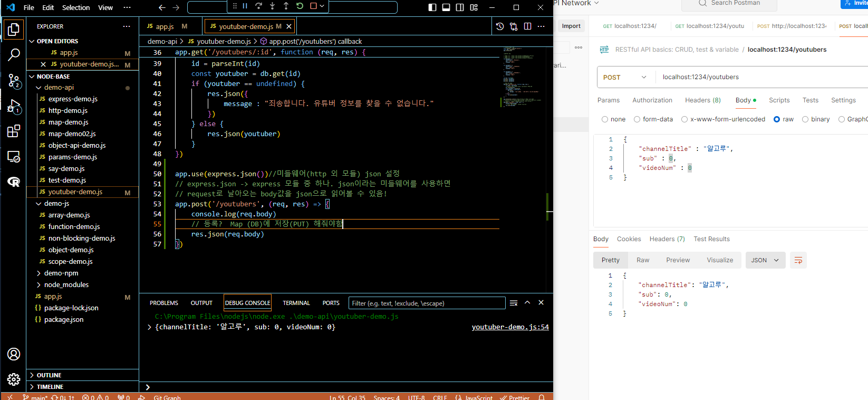868x400 pixels.
Task: Select the none body type radio
Action: point(605,119)
